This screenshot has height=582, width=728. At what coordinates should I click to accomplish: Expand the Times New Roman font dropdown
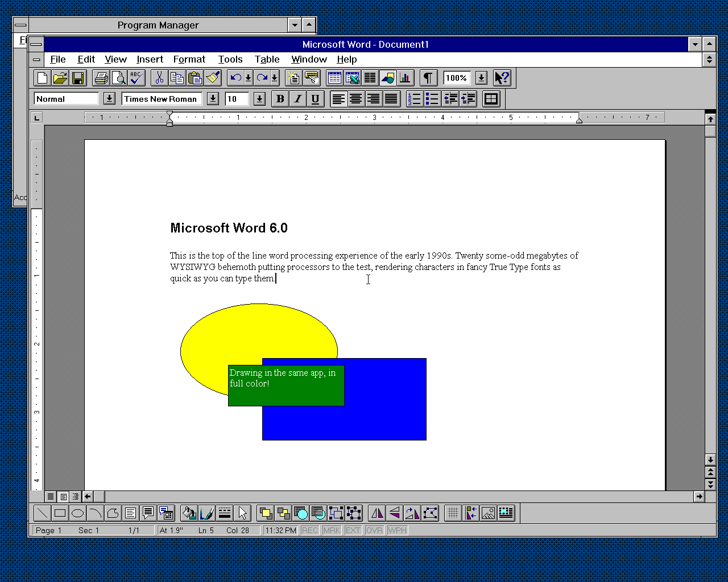pos(213,99)
